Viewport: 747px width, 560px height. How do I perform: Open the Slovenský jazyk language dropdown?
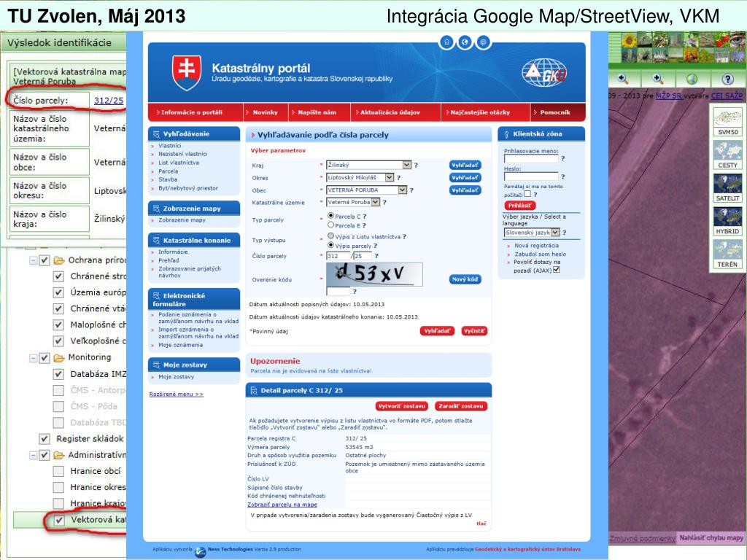tap(532, 233)
